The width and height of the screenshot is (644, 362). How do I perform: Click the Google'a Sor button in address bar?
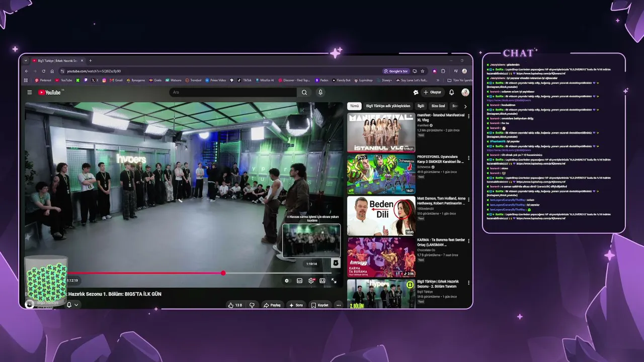396,71
